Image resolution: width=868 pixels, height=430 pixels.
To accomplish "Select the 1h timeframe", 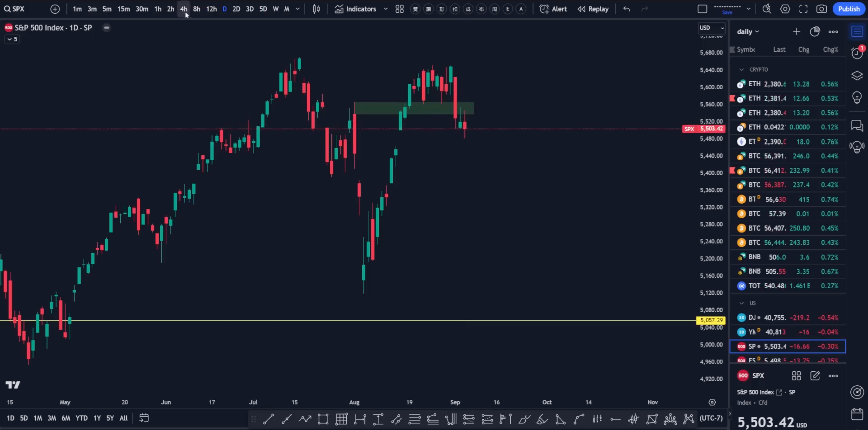I will [158, 9].
